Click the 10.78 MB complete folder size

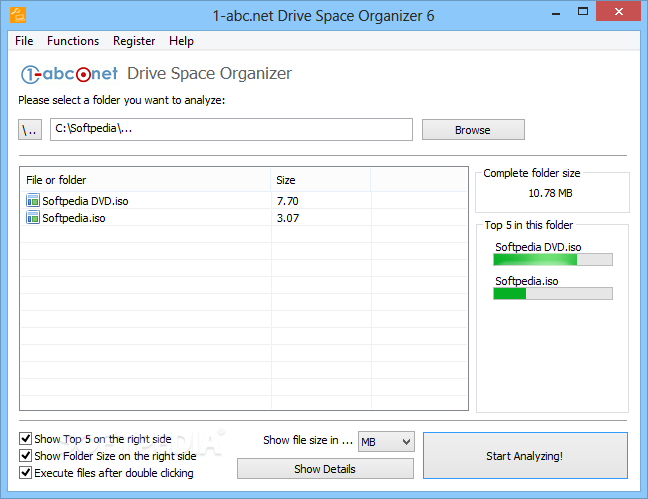[550, 193]
